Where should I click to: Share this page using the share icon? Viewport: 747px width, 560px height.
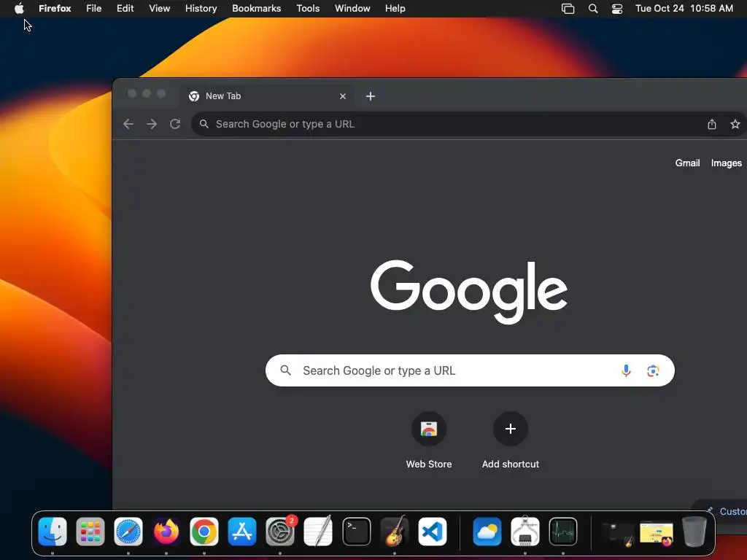tap(712, 124)
